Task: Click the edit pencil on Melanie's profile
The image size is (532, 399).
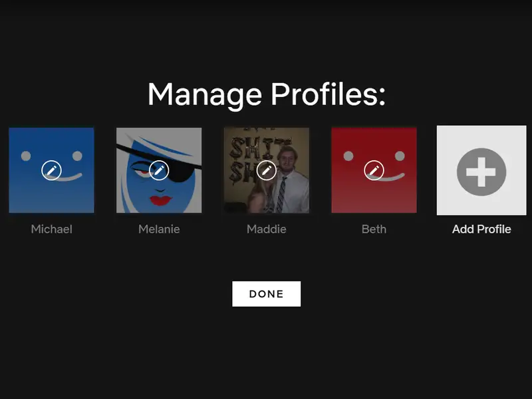Action: click(160, 171)
